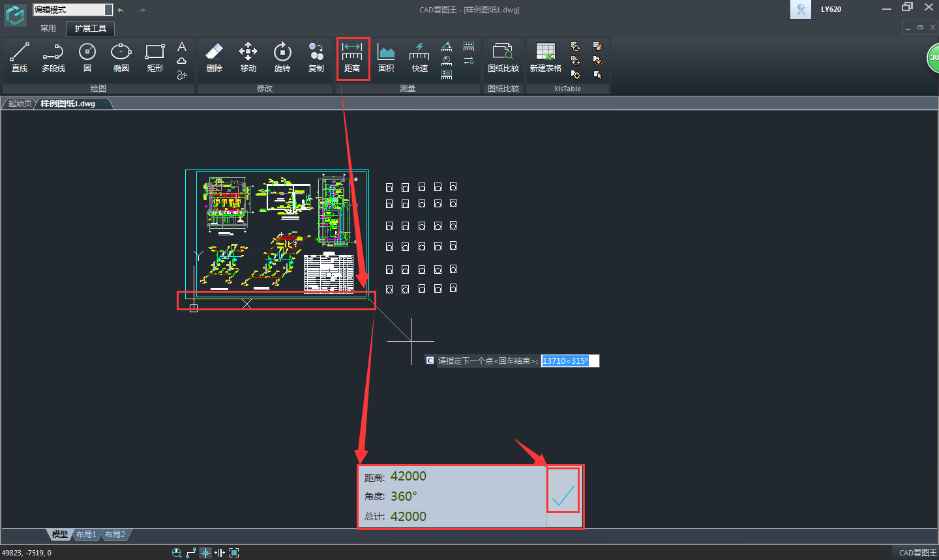This screenshot has height=560, width=939.
Task: Activate the 删除 eraser tool
Action: [214, 57]
